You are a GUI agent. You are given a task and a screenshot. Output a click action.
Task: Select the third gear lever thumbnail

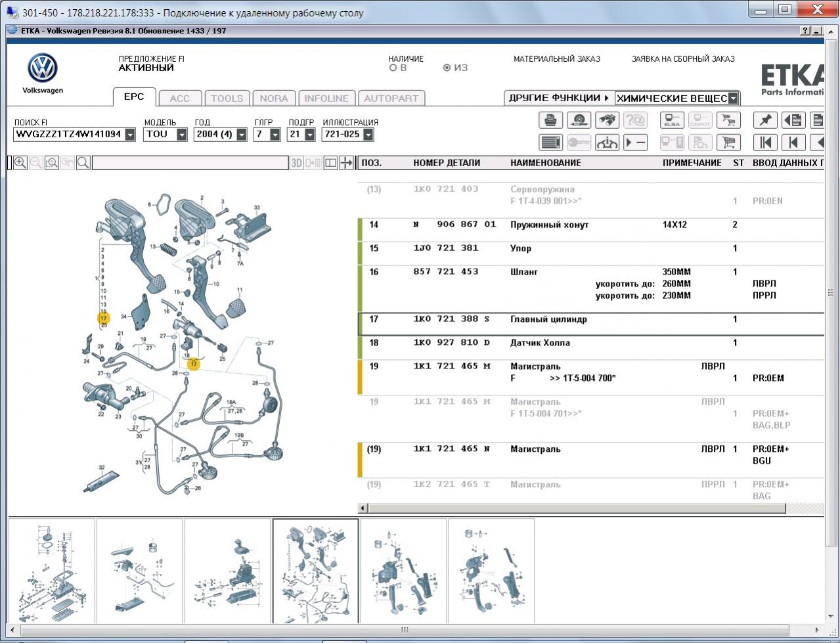(228, 571)
